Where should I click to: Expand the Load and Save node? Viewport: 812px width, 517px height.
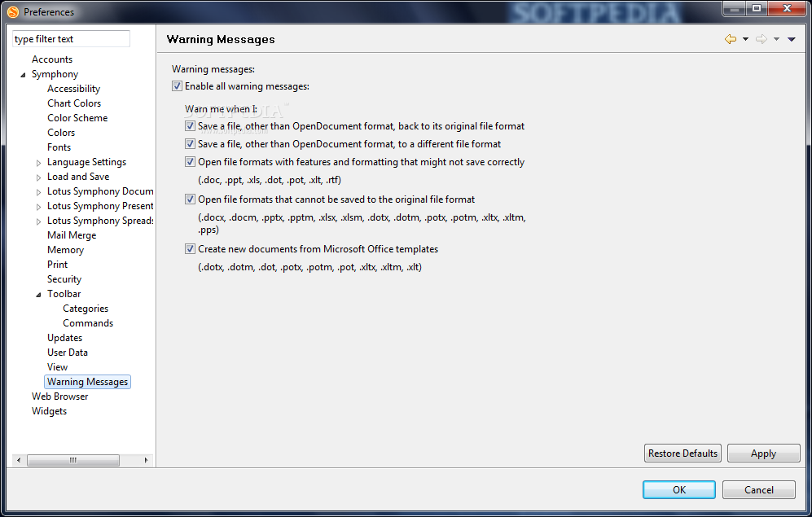point(38,177)
